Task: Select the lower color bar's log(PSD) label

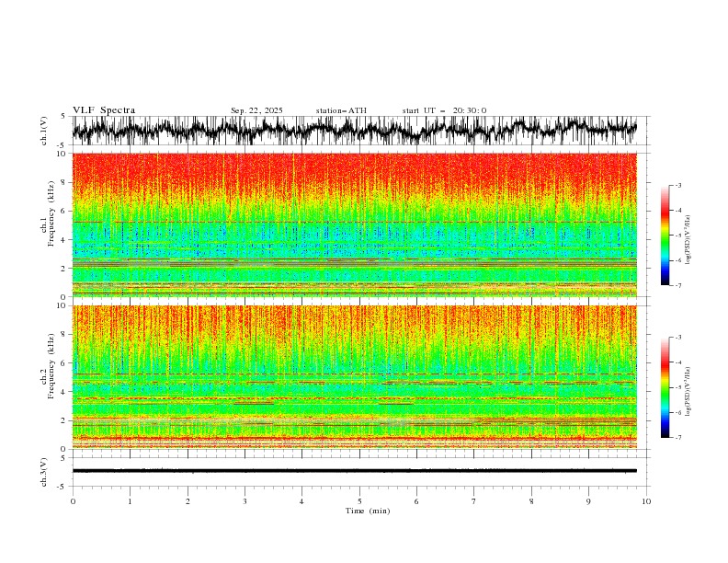Action: [x=688, y=392]
